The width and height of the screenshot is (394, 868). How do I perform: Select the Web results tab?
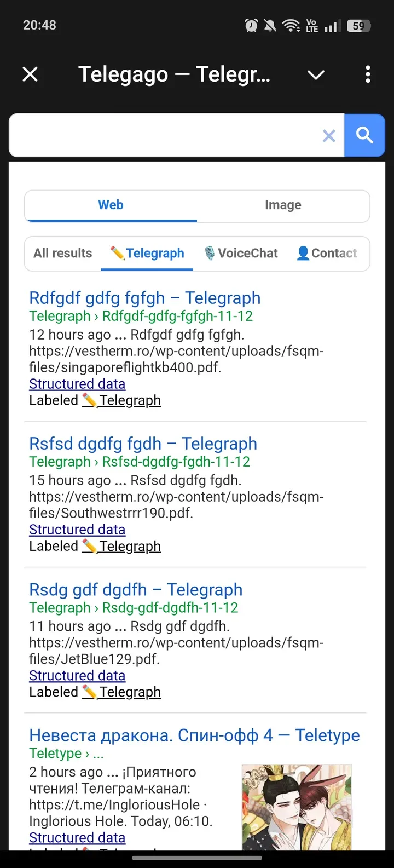111,205
